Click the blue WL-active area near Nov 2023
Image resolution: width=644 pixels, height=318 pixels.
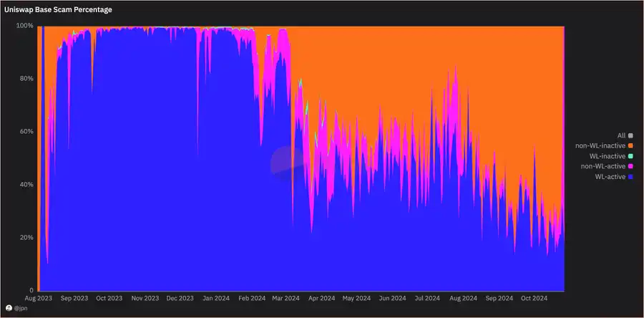click(145, 179)
